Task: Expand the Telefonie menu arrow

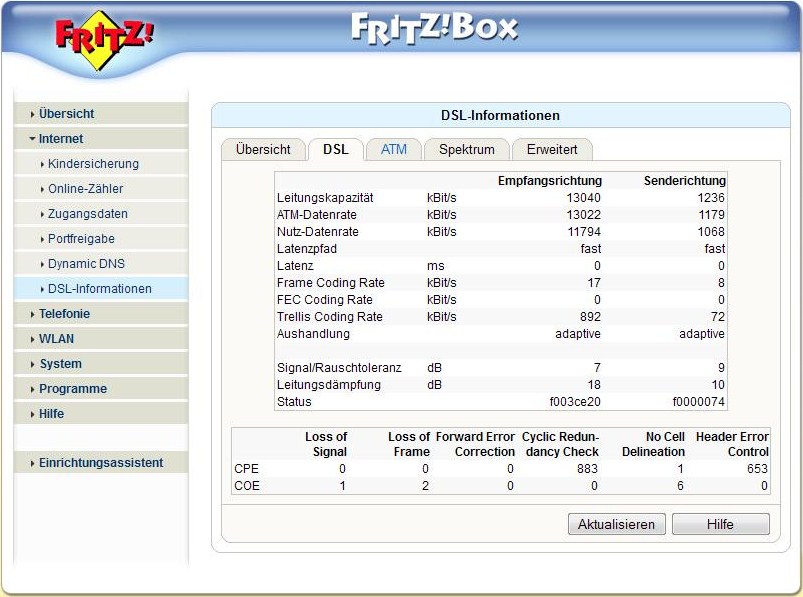Action: coord(33,314)
